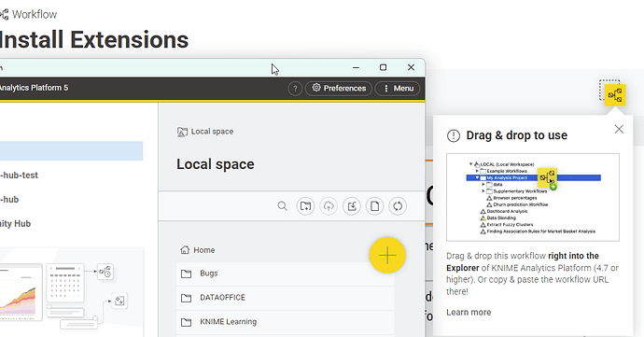Close the Drag & drop to use popup
This screenshot has height=337, width=644.
coord(619,129)
